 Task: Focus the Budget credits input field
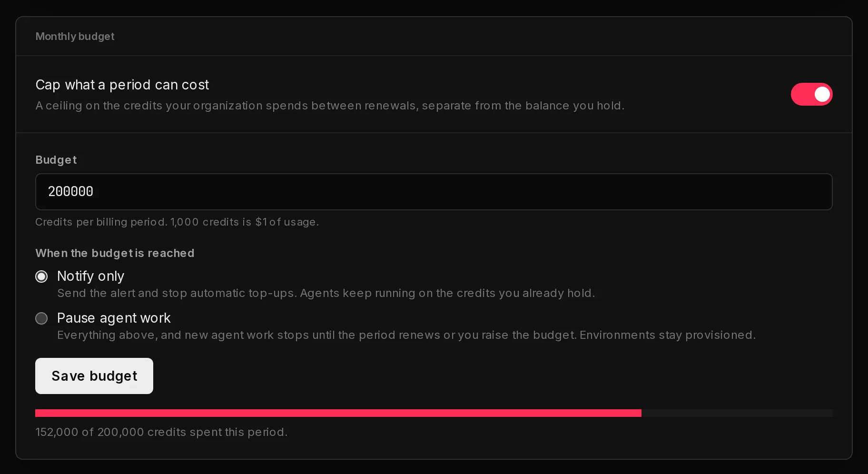434,192
